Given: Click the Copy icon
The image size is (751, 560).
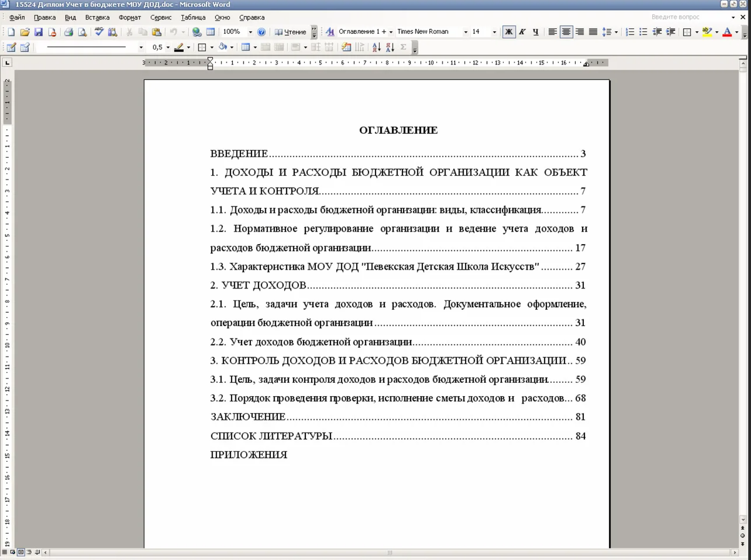Looking at the screenshot, I should pos(143,32).
